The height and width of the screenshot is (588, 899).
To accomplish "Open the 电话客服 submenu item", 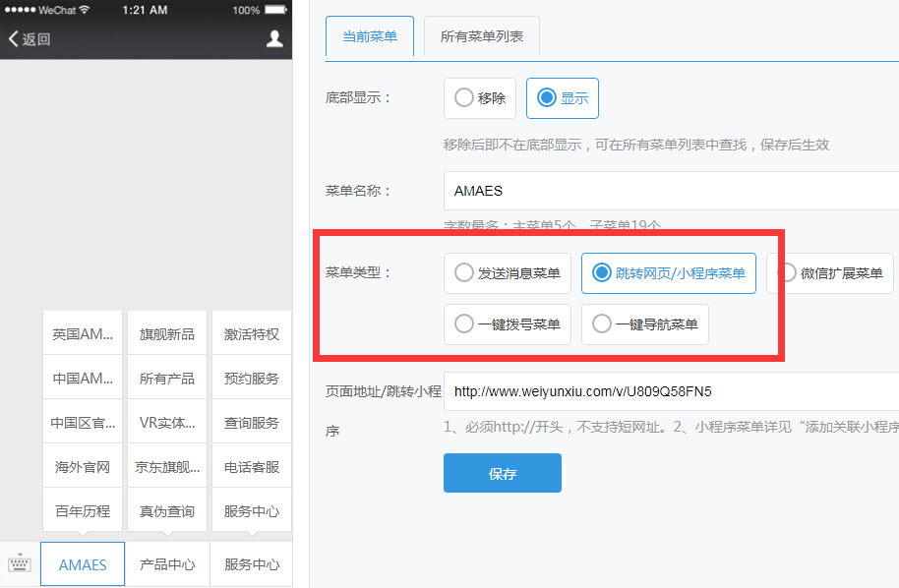I will (252, 467).
